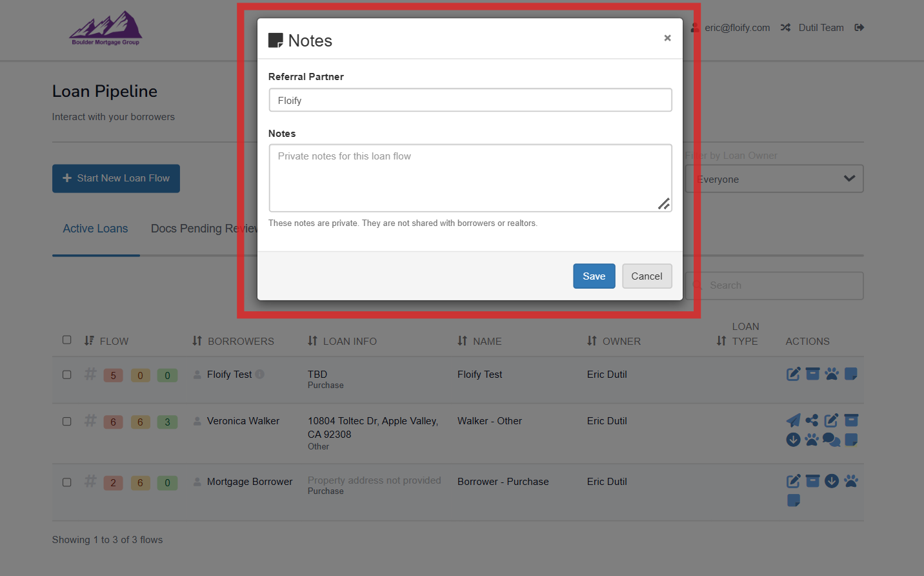Image resolution: width=924 pixels, height=576 pixels.
Task: Check the Floify Test row checkbox
Action: pos(67,375)
